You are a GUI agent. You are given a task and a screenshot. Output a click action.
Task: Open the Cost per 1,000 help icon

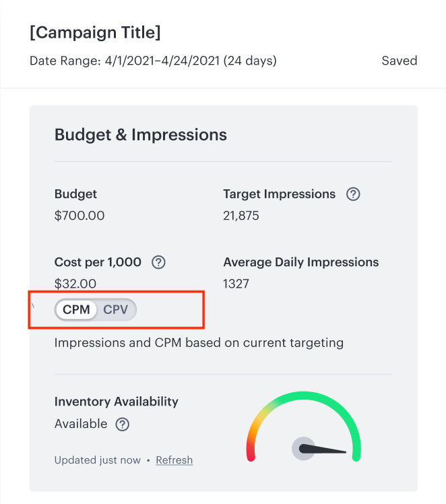click(158, 262)
